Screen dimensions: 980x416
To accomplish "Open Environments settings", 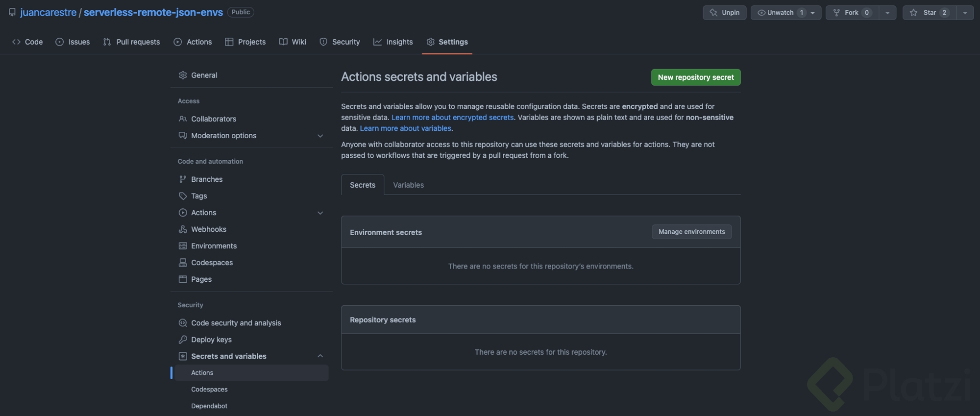I will tap(251, 246).
